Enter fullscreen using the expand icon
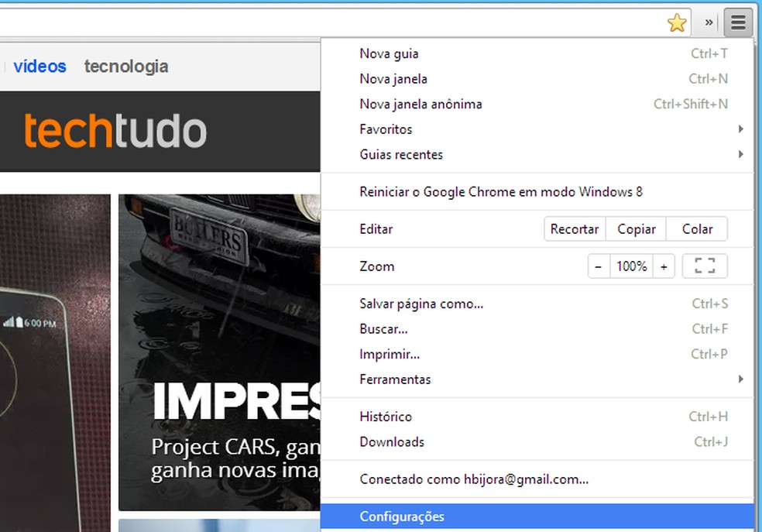 coord(704,266)
